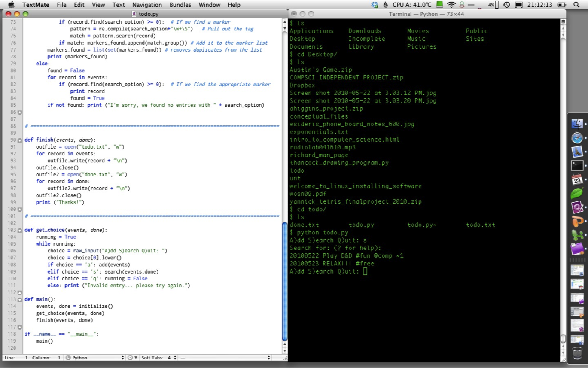Viewport: 588px width, 368px height.
Task: Open the bundle gear menu in status bar
Action: coord(132,358)
